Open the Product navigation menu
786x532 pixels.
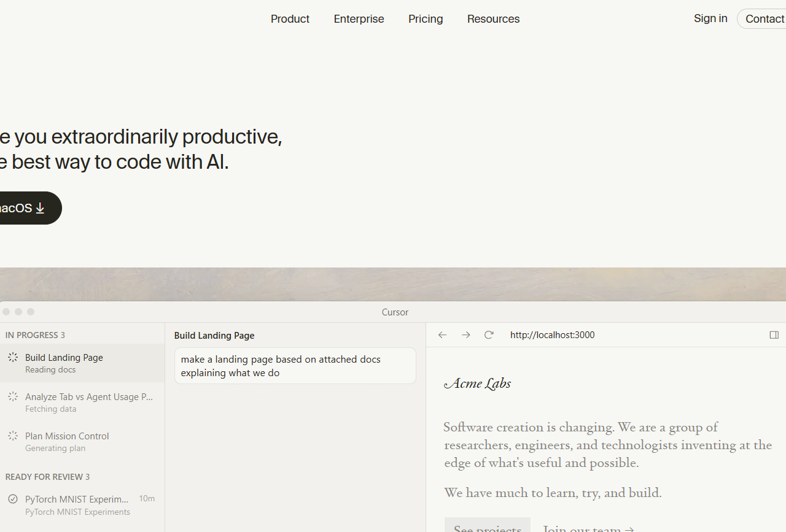[289, 18]
